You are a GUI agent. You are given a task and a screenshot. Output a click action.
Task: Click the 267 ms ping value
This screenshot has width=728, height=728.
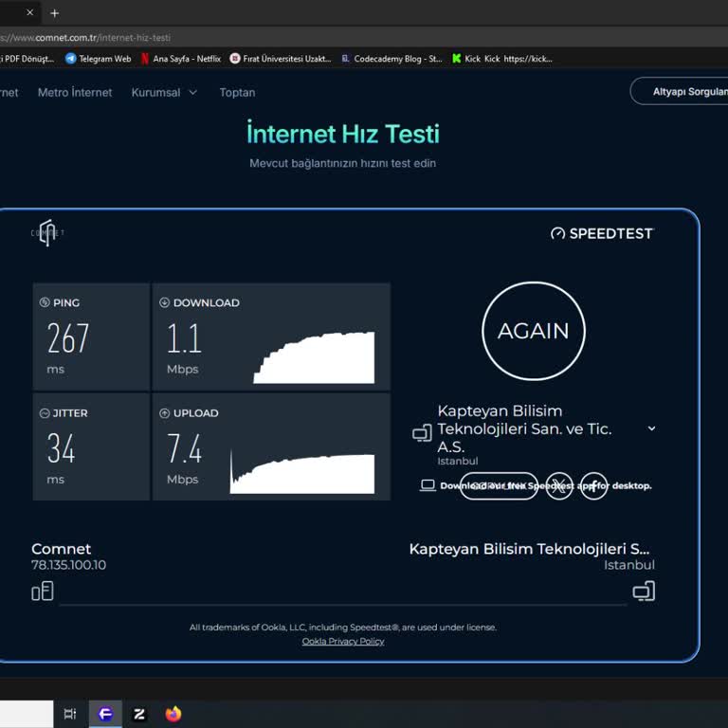point(68,338)
